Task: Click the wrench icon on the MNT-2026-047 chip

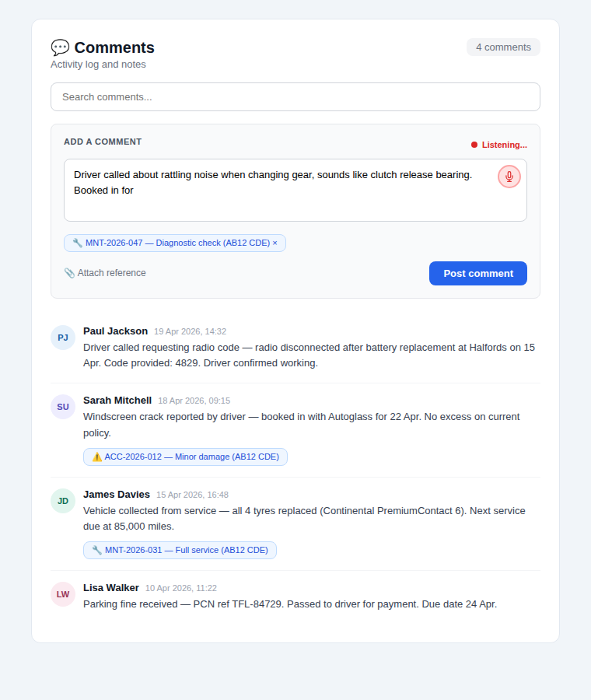Action: [x=77, y=243]
